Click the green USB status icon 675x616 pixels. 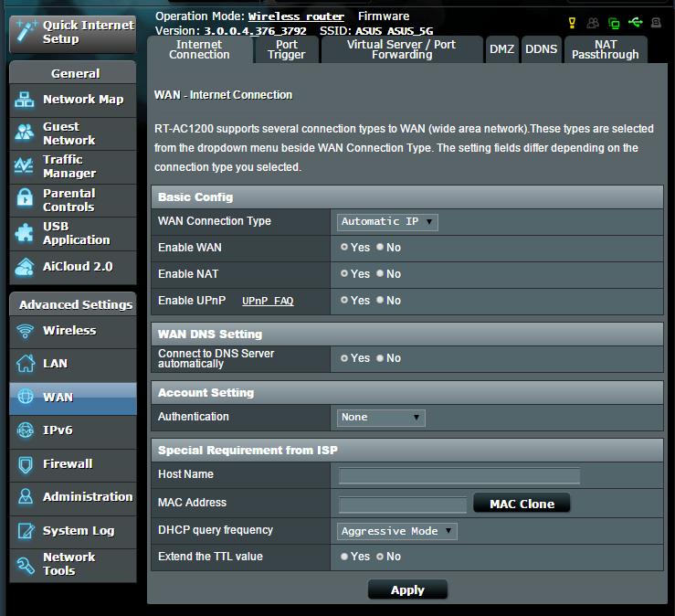636,22
